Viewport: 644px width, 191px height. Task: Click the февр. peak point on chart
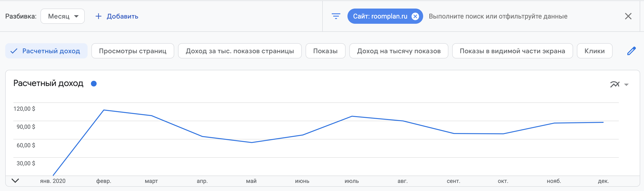[104, 110]
